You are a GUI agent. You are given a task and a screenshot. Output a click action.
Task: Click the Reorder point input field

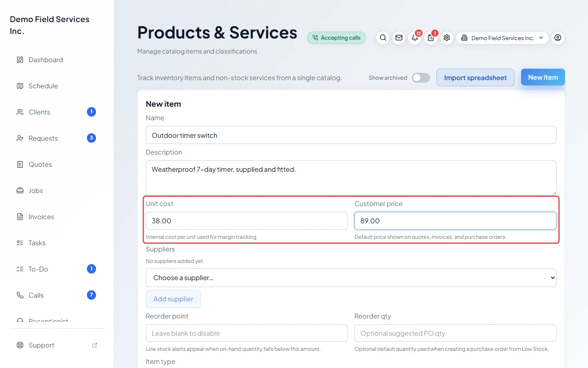(247, 333)
